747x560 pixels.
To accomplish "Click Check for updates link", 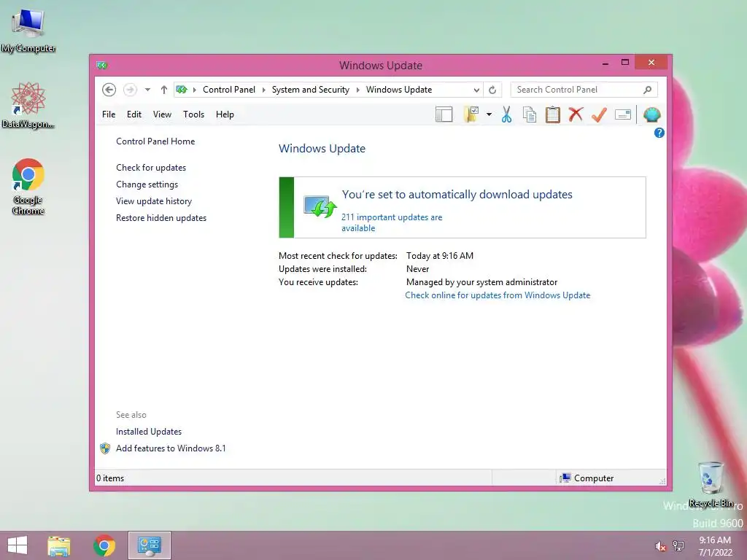I will (151, 168).
